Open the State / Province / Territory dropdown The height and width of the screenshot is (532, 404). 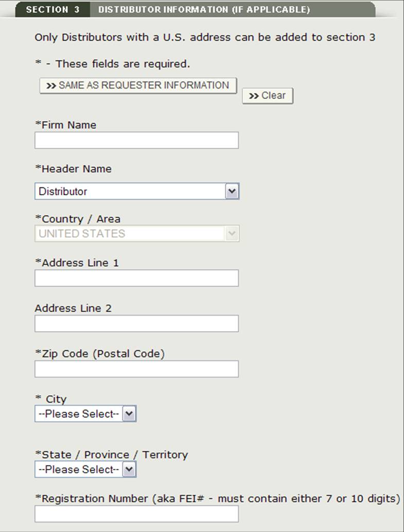85,470
